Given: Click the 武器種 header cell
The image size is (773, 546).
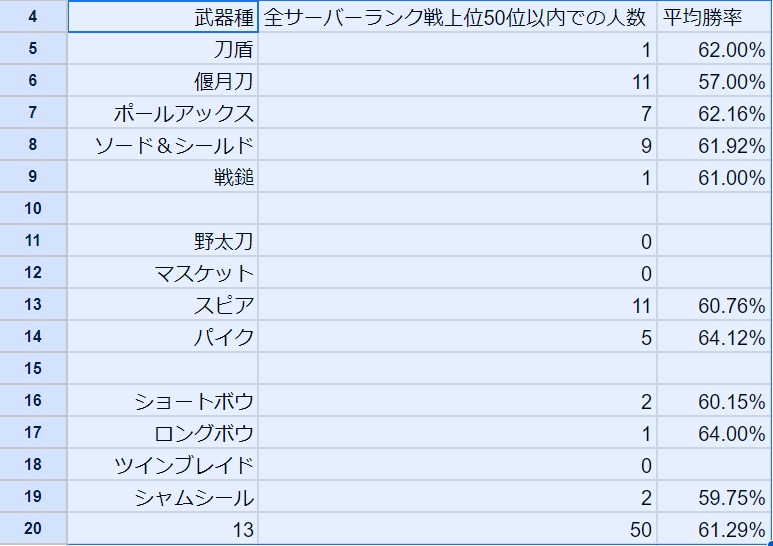Looking at the screenshot, I should click(163, 17).
